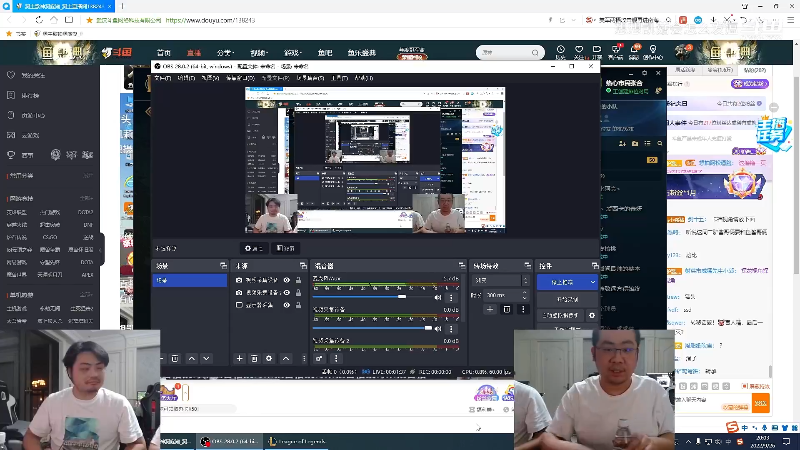Move the selected source up
Image resolution: width=800 pixels, height=450 pixels.
286,359
